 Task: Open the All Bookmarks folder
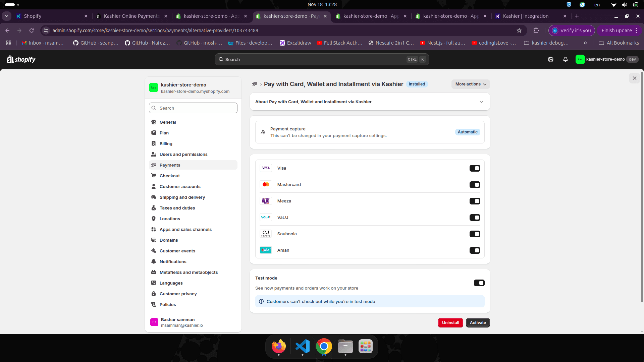coord(619,43)
